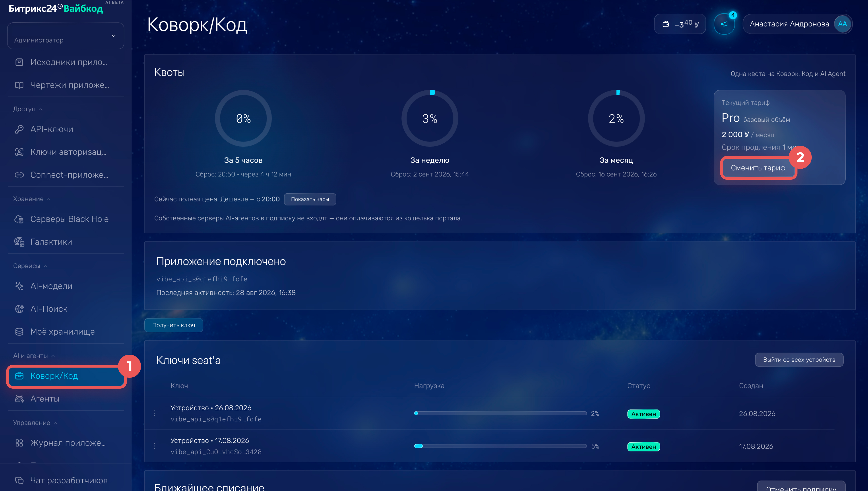Open developer chat bubble icon
The image size is (868, 491).
(19, 481)
